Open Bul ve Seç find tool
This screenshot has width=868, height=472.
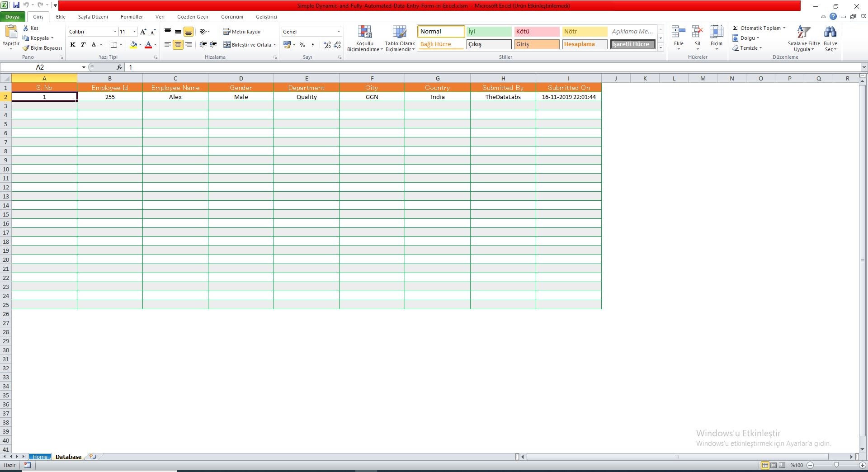tap(830, 38)
